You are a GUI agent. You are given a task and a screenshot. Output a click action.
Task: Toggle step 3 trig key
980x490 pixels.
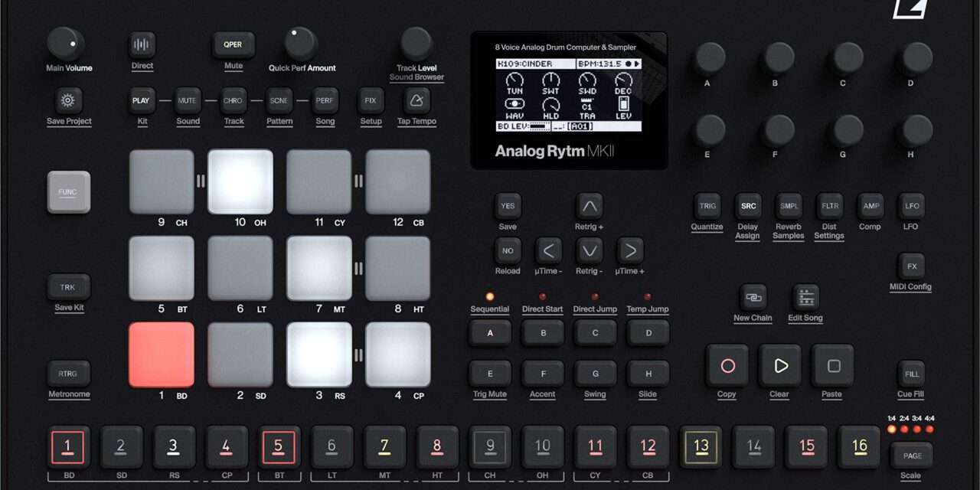173,446
